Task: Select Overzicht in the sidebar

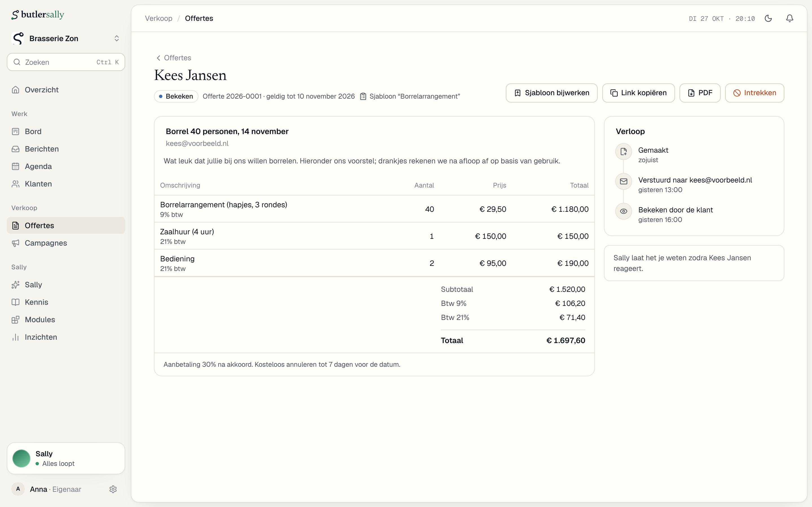Action: [x=66, y=90]
